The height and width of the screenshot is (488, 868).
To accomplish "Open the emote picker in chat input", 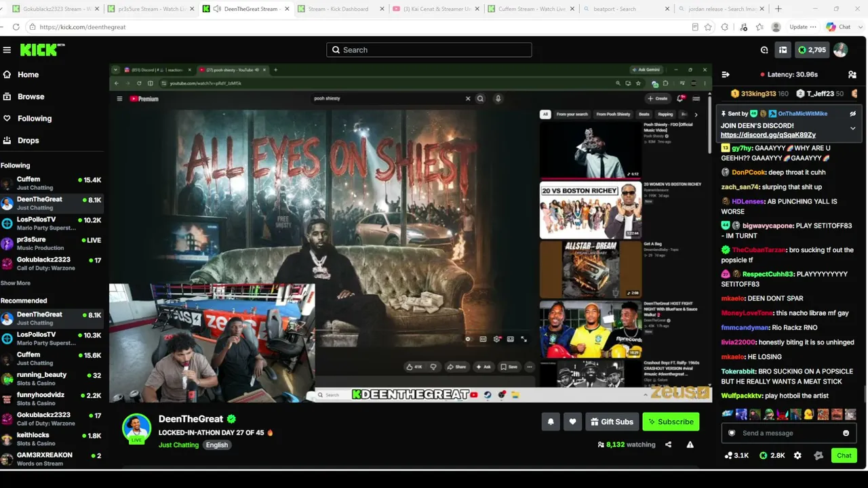I will (846, 433).
